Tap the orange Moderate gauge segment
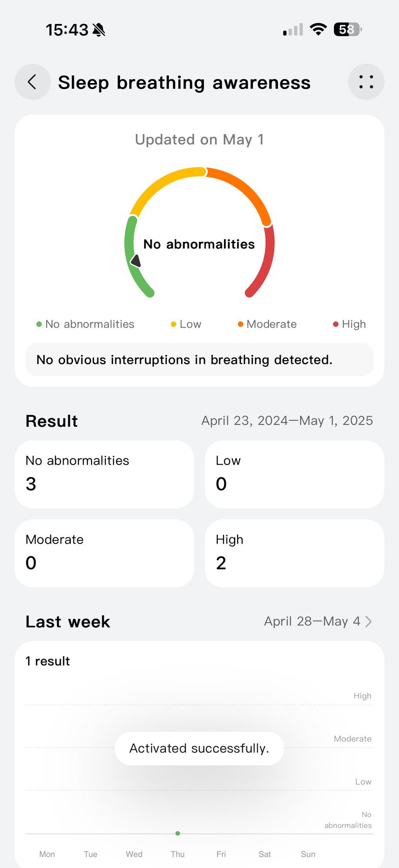Image resolution: width=399 pixels, height=868 pixels. click(244, 189)
